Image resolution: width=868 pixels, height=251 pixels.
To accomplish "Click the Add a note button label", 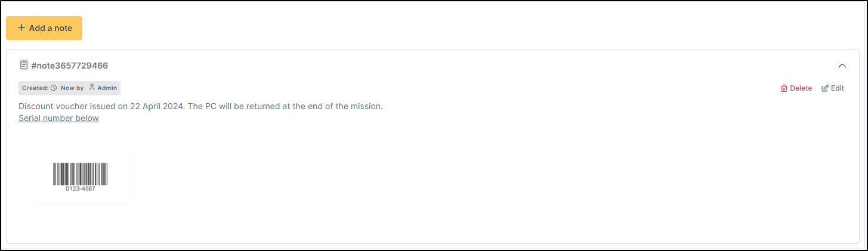I will pos(51,28).
